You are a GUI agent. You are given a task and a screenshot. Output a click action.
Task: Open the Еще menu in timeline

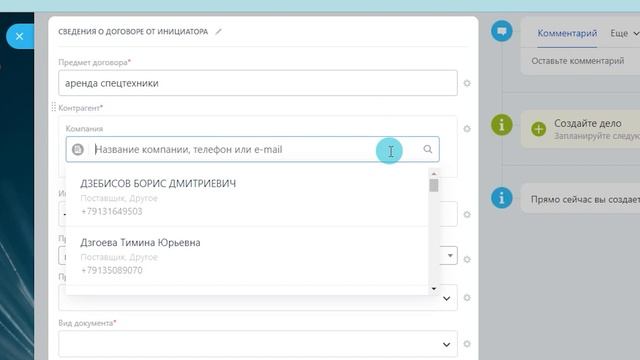pyautogui.click(x=624, y=33)
